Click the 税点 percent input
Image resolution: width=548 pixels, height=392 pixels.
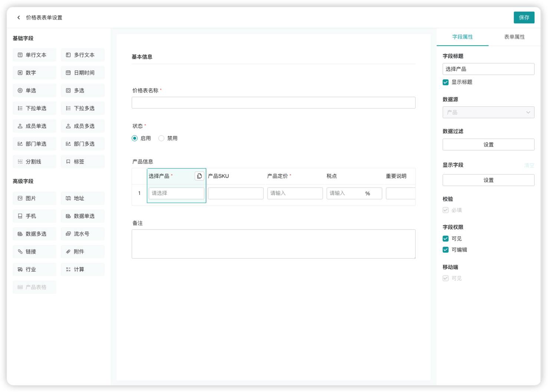[354, 193]
